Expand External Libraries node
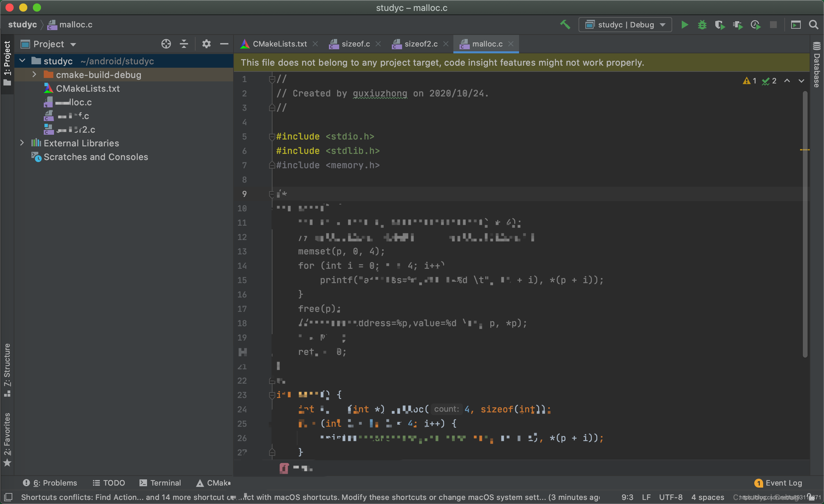Viewport: 824px width, 504px height. point(22,143)
